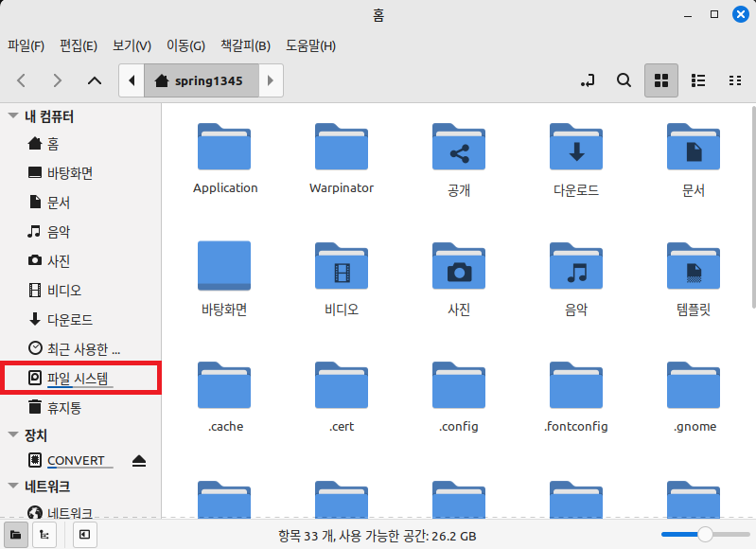Switch to icon grid view

coord(661,80)
